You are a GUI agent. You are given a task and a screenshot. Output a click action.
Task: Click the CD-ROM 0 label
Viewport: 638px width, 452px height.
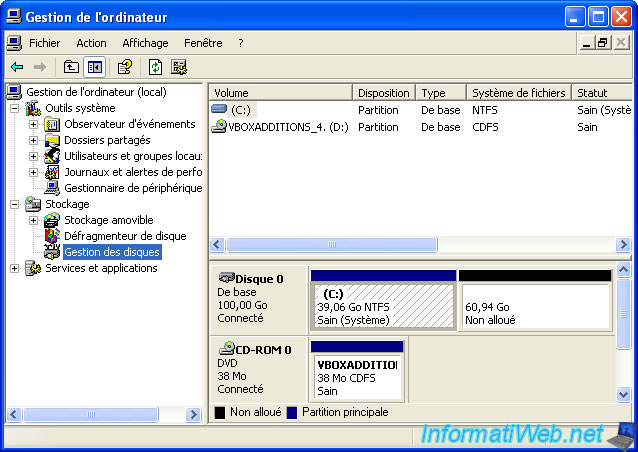click(x=263, y=350)
